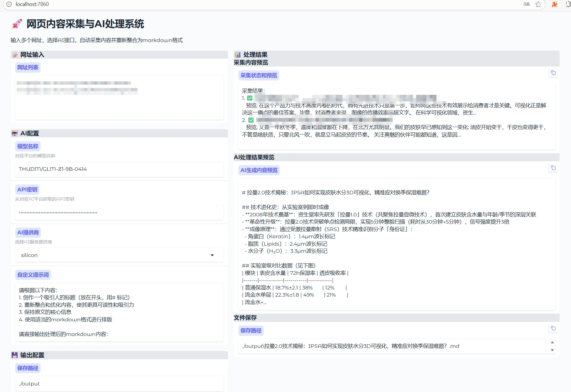Click into the API密钥 password field
Screen dimensions: 571x392
(x=119, y=212)
